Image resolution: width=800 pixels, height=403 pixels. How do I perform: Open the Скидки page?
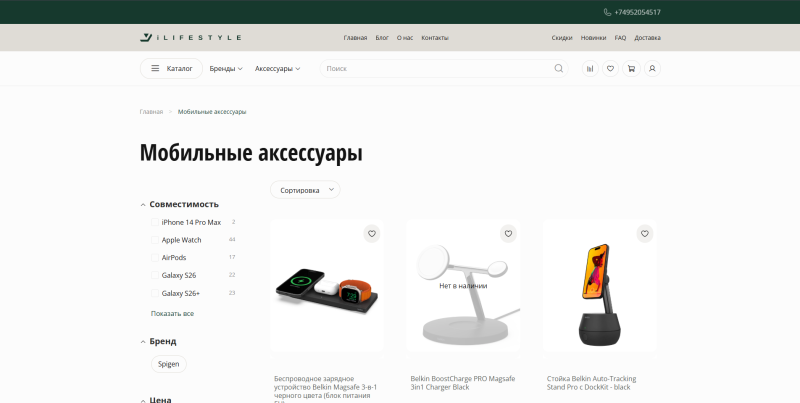pyautogui.click(x=562, y=38)
